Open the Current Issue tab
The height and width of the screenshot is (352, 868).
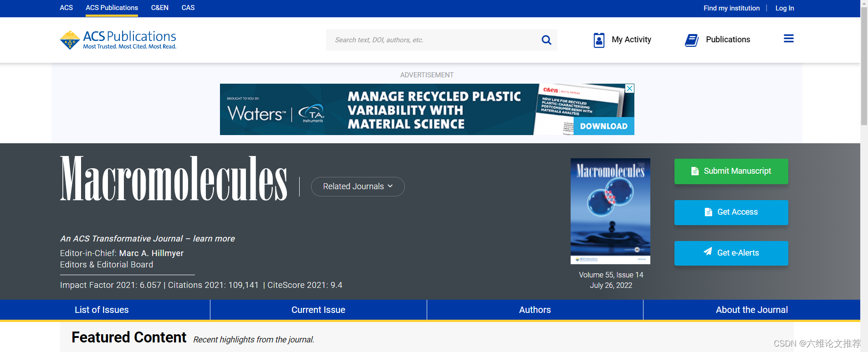coord(318,310)
